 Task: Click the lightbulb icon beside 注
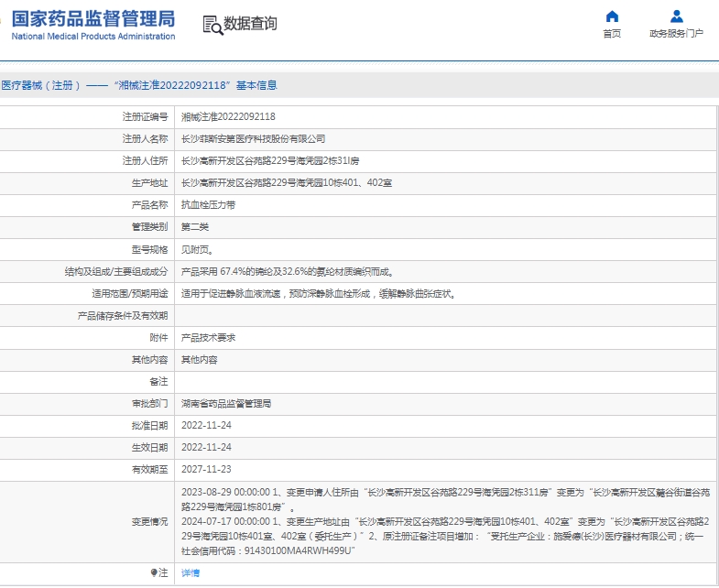[x=154, y=572]
